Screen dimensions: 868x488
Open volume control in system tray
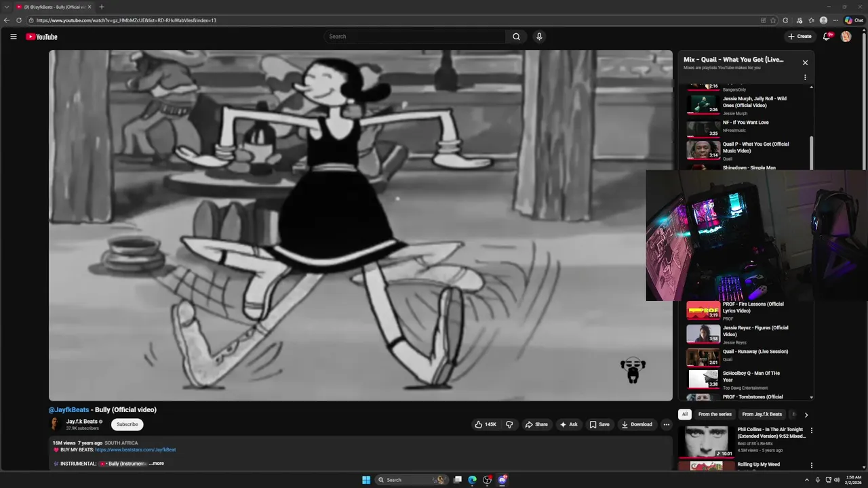pyautogui.click(x=837, y=480)
